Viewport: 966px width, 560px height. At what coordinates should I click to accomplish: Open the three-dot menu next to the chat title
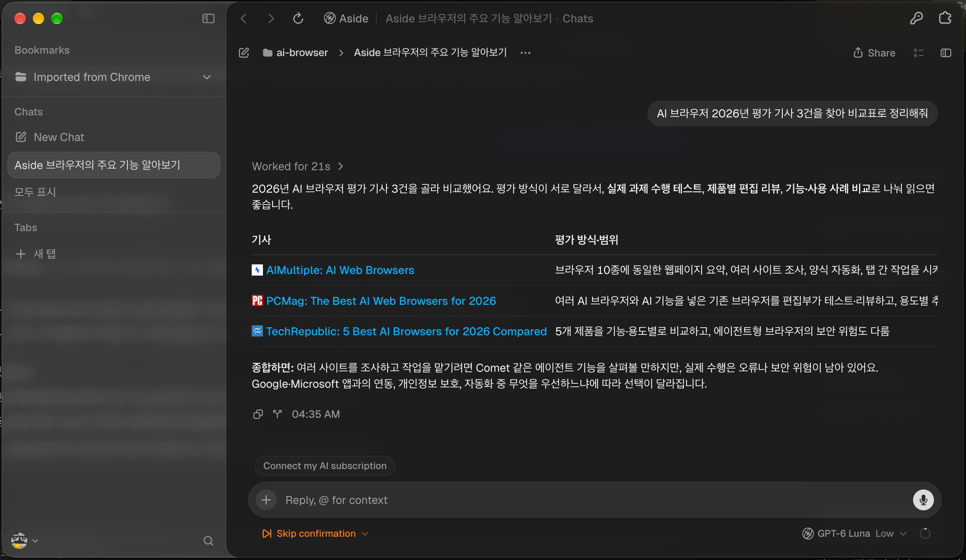click(525, 52)
